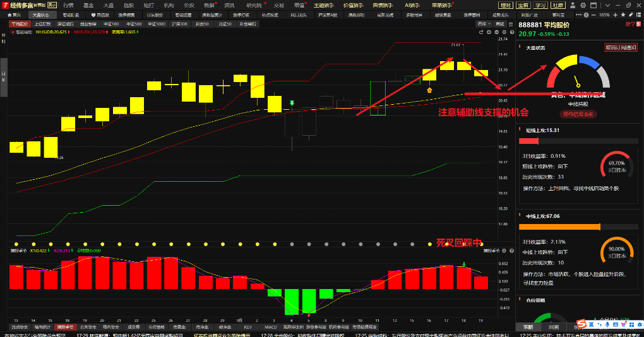Open the 叠加 overlay dropdown
Screen dimensions: 644x337
click(x=484, y=24)
